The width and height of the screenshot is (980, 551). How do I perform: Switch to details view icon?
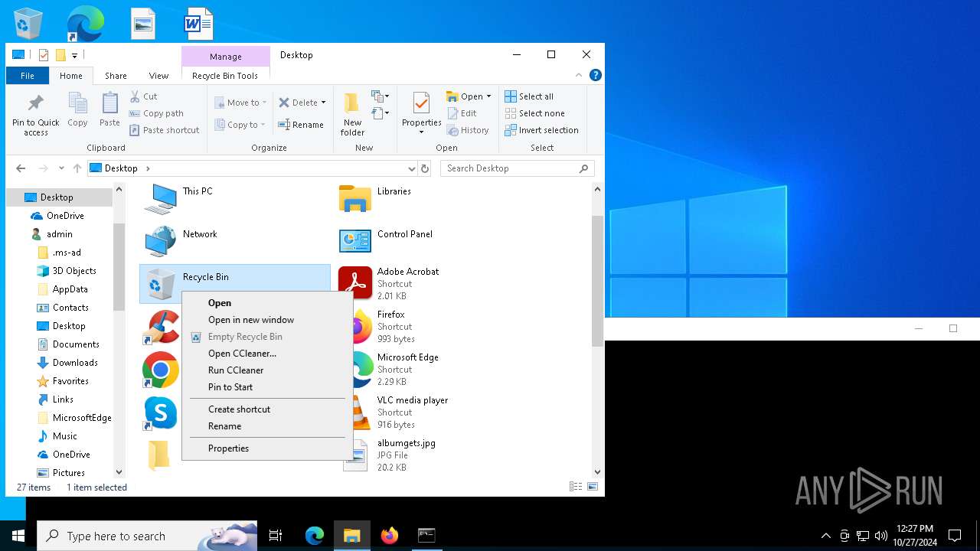pos(576,487)
